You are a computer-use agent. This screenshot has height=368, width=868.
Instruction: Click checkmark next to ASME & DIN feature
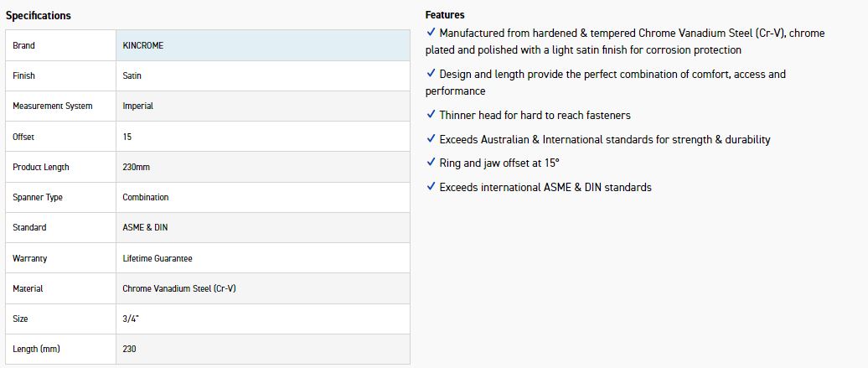(431, 187)
